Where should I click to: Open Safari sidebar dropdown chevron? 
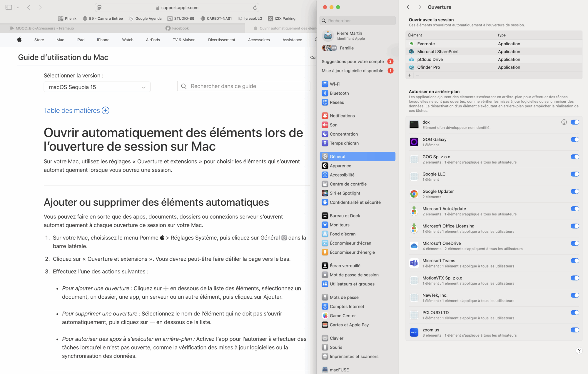pyautogui.click(x=18, y=7)
